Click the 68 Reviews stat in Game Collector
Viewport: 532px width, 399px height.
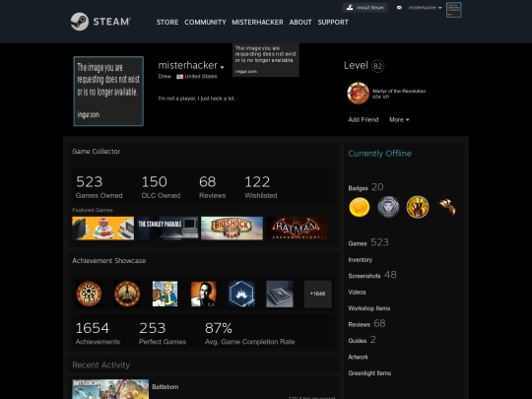pos(213,186)
